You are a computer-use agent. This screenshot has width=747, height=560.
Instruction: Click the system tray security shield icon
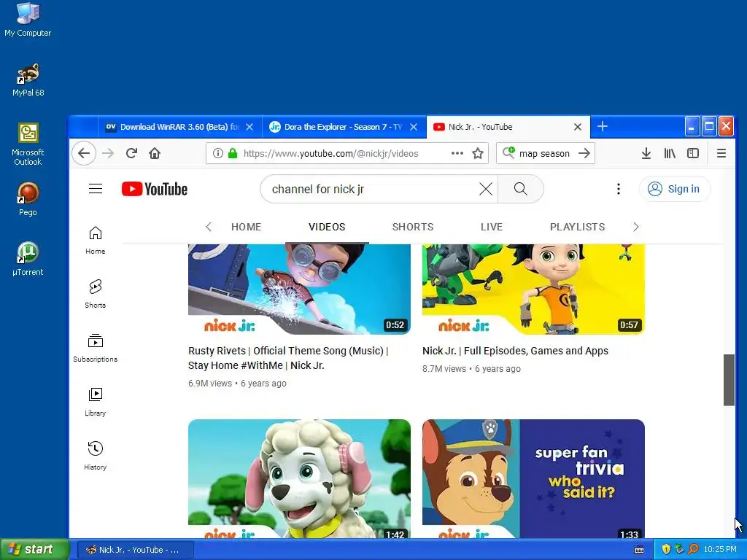666,550
